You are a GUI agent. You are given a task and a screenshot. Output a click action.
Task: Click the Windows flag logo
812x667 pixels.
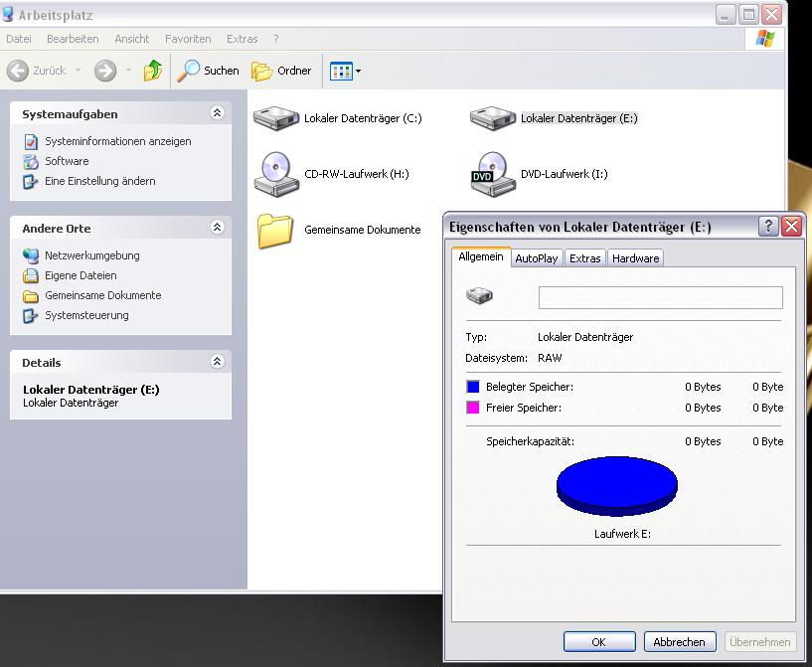pyautogui.click(x=765, y=39)
